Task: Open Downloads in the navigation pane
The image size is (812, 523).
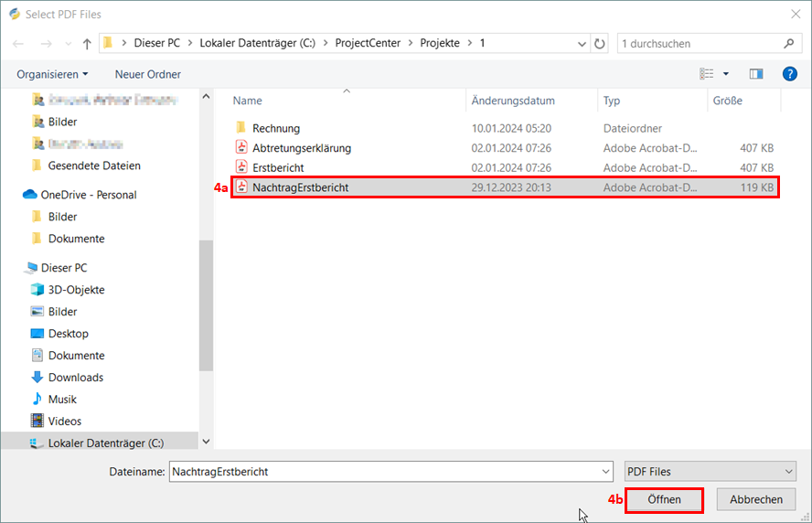Action: (x=75, y=378)
